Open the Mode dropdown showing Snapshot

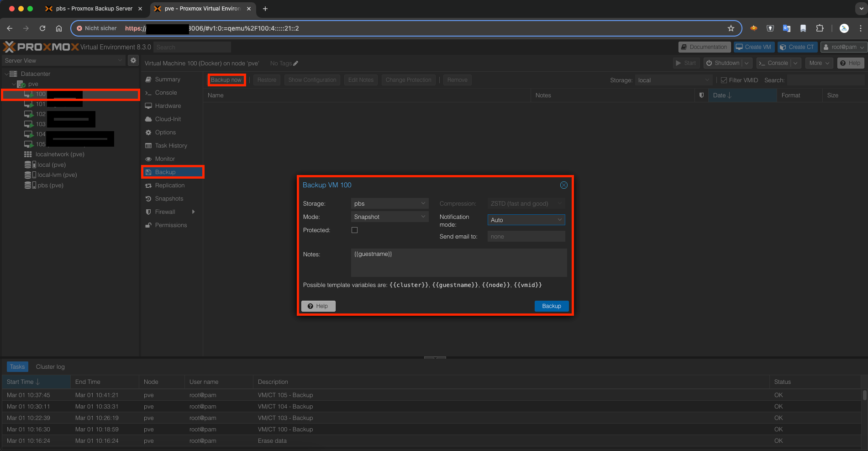click(x=389, y=216)
